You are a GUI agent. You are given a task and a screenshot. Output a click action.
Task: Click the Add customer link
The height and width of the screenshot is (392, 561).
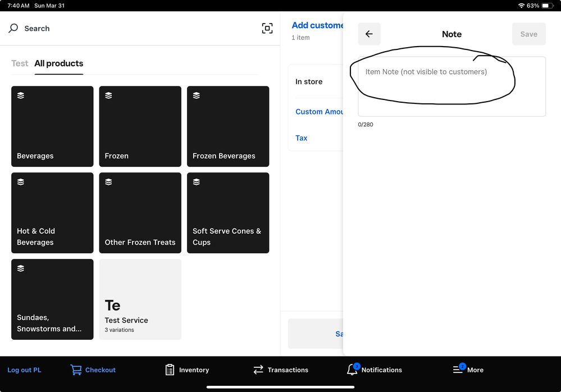[x=317, y=25]
